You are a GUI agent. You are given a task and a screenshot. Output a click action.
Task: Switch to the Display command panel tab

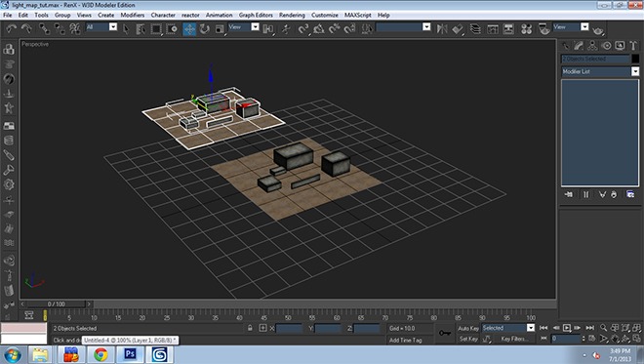620,46
